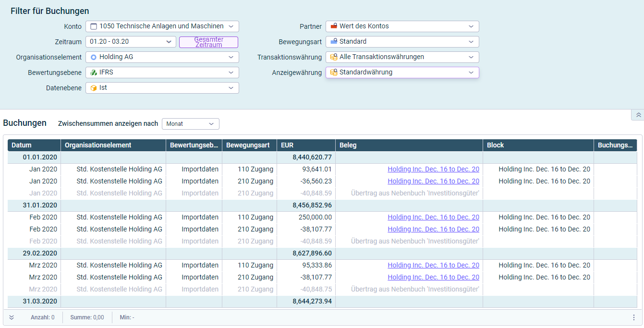Click the balance value 8,627,896.60
Screen dimensions: 644x328
312,253
